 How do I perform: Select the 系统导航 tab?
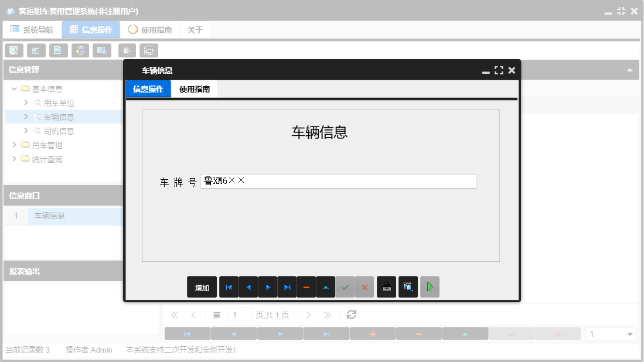point(32,29)
